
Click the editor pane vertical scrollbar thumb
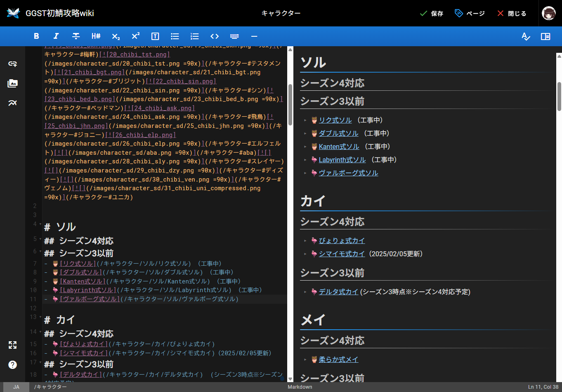(290, 105)
